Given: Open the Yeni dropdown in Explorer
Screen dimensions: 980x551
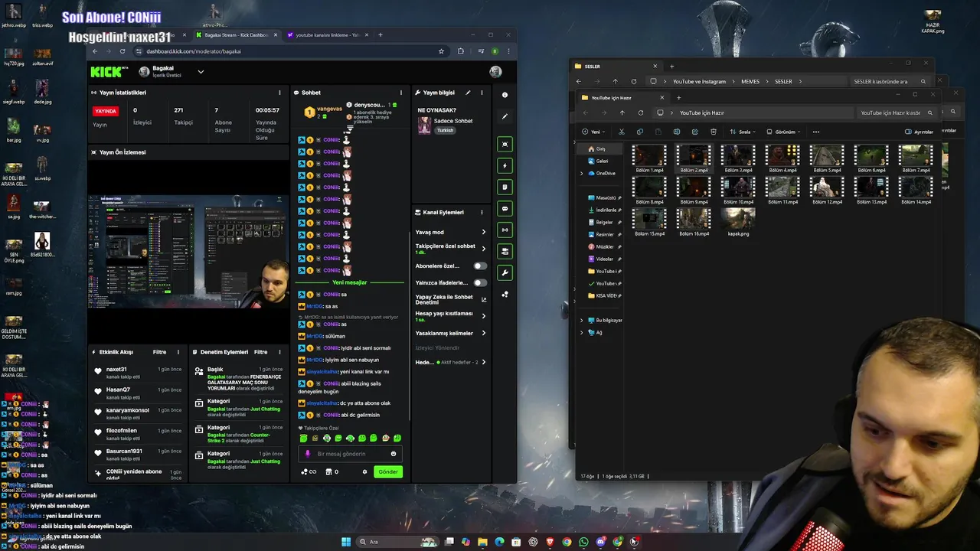Looking at the screenshot, I should 596,132.
